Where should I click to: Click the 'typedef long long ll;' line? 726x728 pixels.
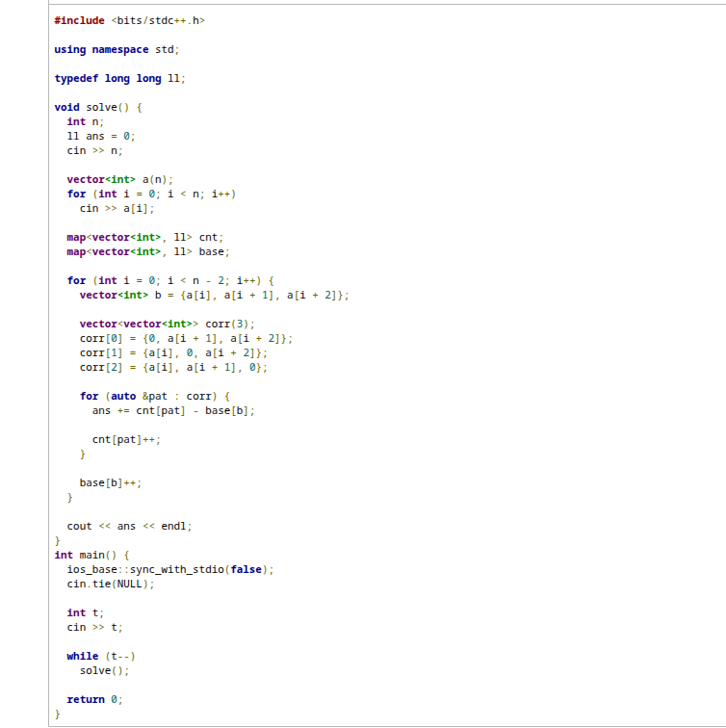119,78
